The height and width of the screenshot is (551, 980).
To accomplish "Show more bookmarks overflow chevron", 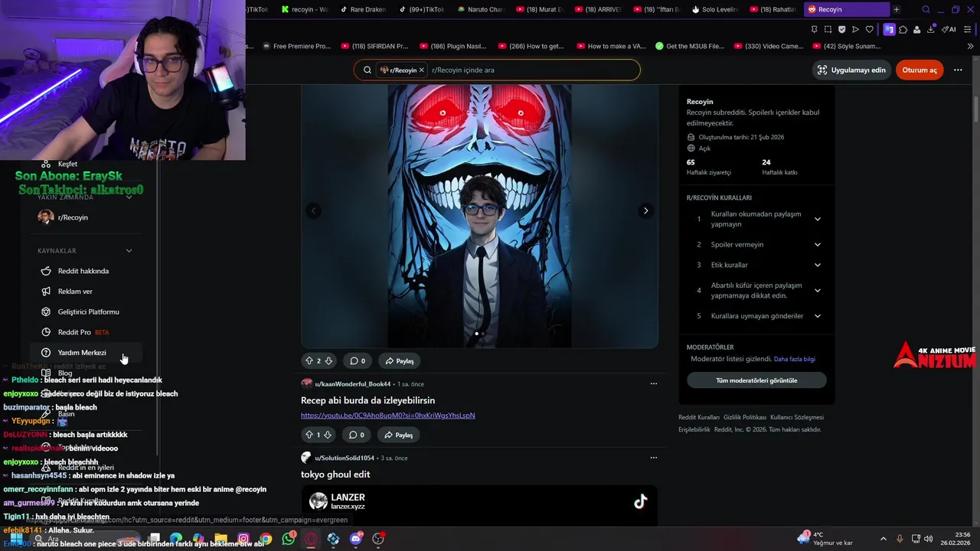I will [971, 46].
